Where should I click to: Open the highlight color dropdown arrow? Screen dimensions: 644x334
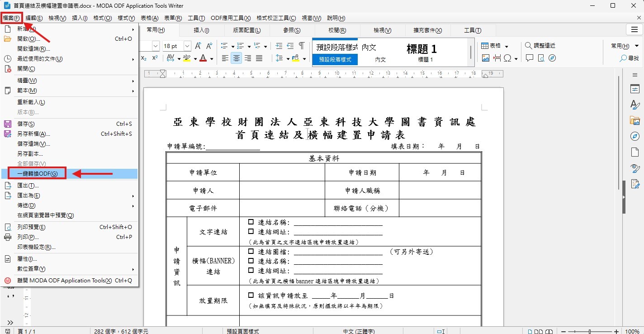pyautogui.click(x=195, y=59)
